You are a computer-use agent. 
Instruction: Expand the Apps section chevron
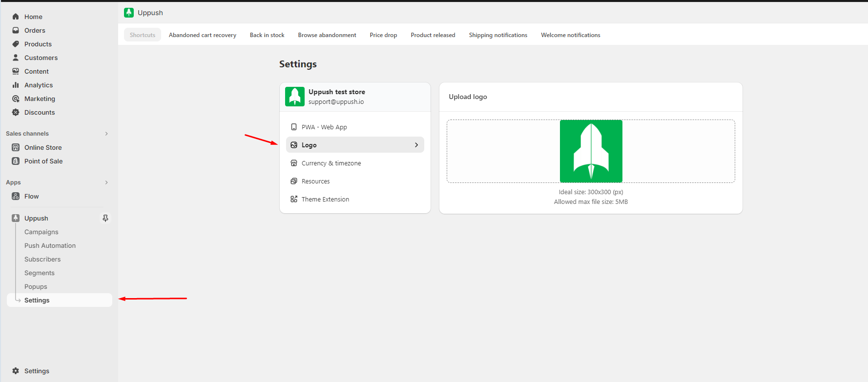[106, 182]
